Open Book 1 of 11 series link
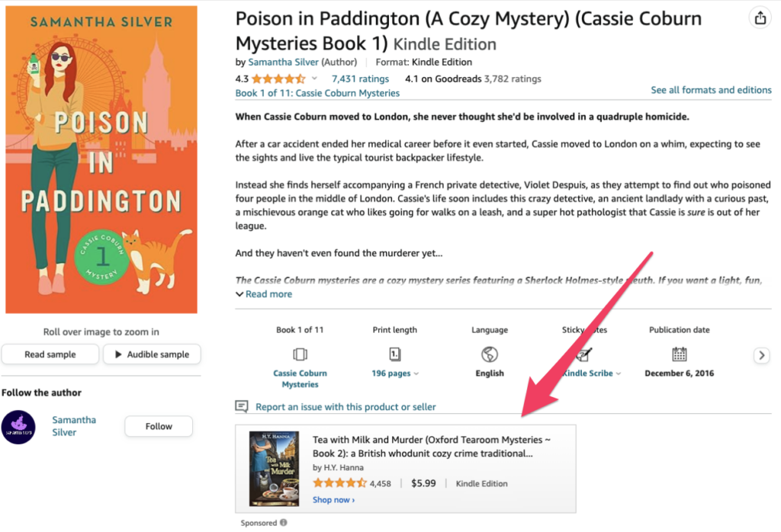Viewport: 781px width, 532px height. [317, 93]
